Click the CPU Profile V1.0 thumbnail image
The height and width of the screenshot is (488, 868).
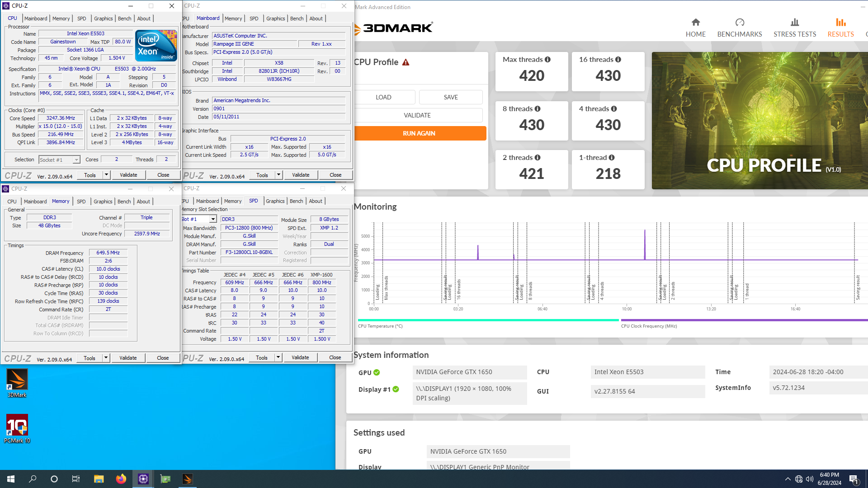click(759, 121)
